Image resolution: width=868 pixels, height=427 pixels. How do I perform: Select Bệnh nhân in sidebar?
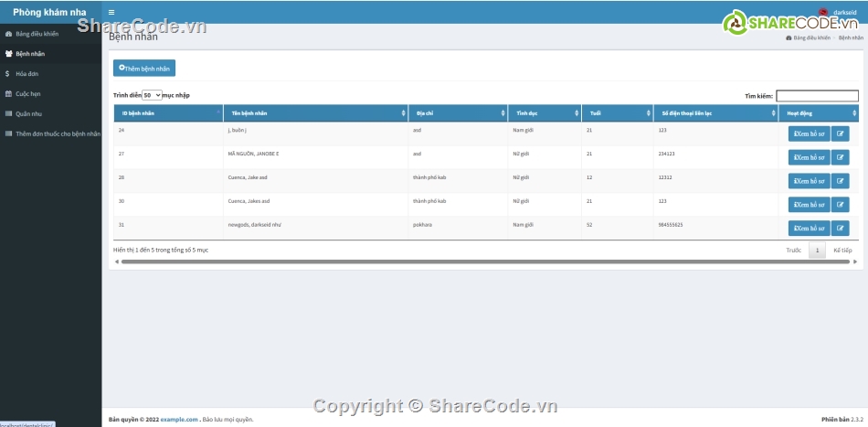(51, 54)
